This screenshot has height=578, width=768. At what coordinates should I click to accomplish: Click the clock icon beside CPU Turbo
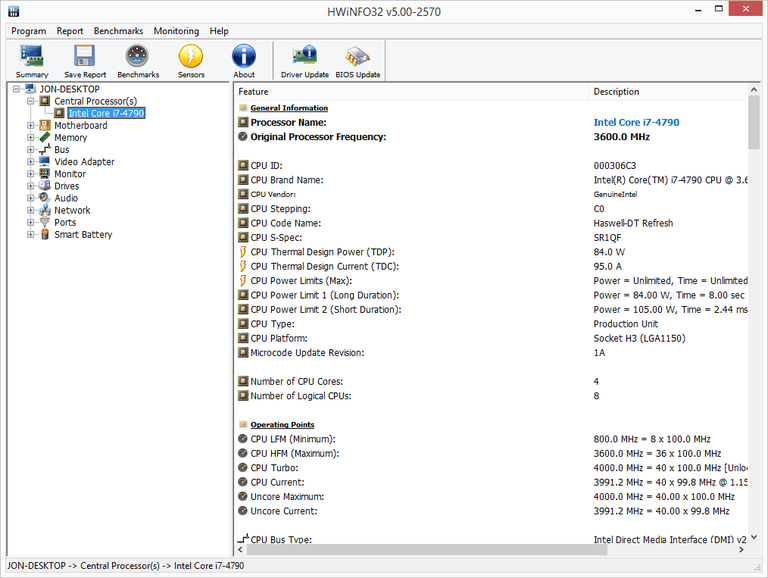(243, 467)
